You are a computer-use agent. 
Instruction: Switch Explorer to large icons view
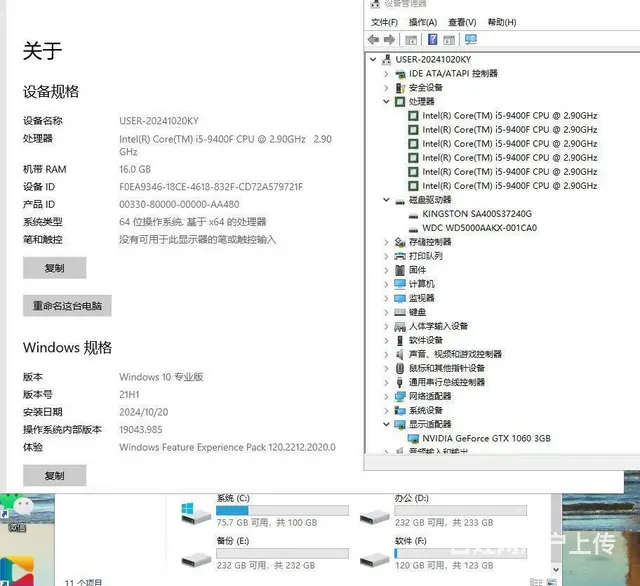[551, 582]
